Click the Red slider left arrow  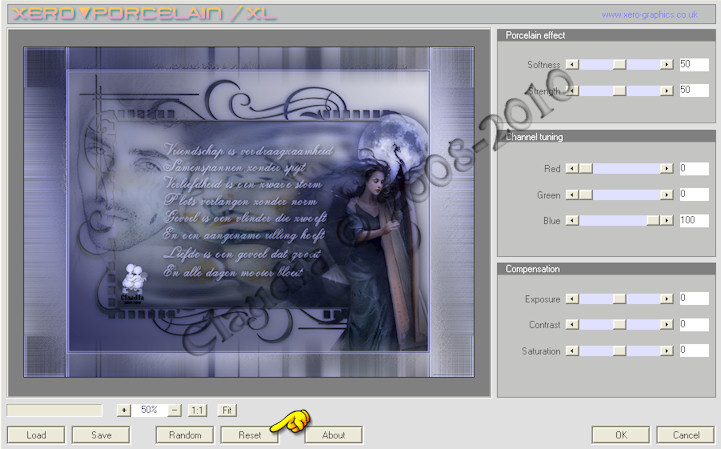coord(572,168)
